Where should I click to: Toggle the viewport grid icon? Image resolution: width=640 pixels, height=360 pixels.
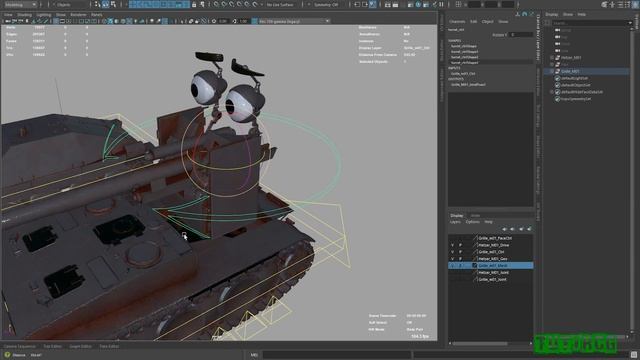[56, 21]
